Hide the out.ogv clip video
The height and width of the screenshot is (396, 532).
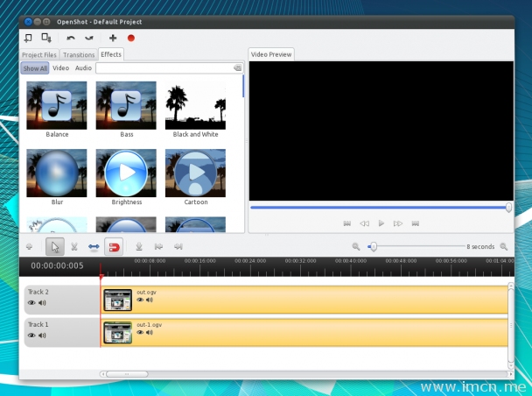point(140,300)
